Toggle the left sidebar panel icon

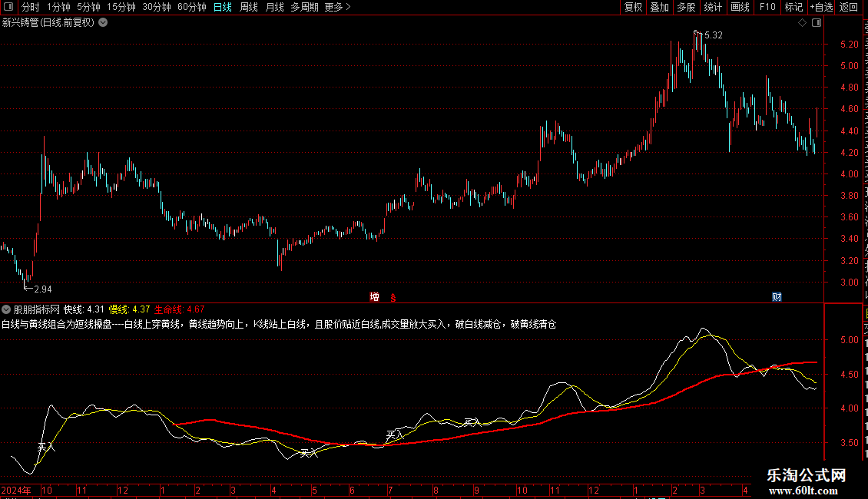tap(8, 7)
